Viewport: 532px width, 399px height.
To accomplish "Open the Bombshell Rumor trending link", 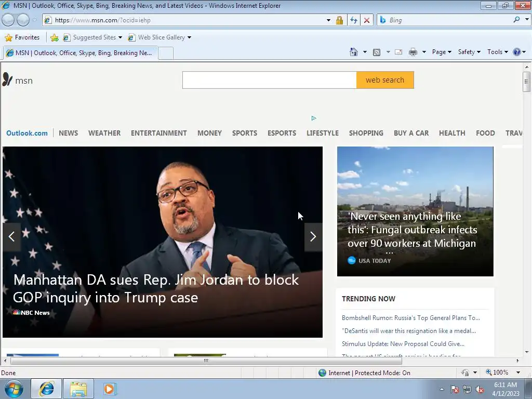I will click(411, 318).
